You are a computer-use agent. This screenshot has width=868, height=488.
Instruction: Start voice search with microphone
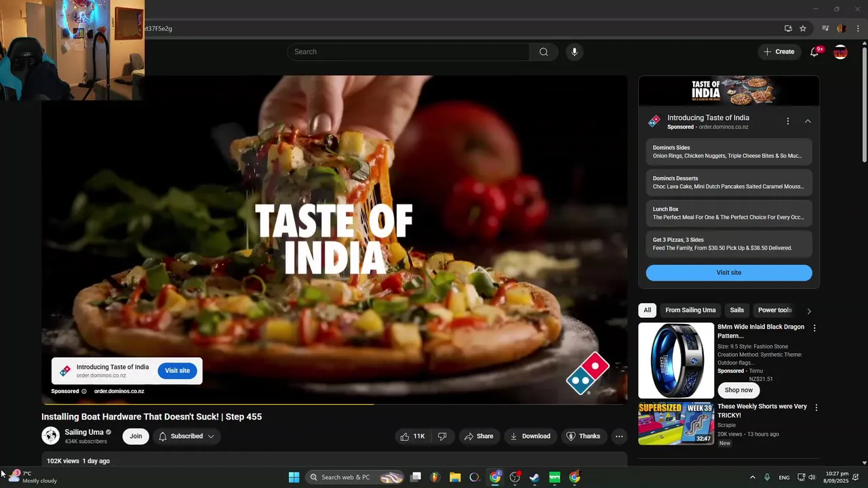coord(574,52)
